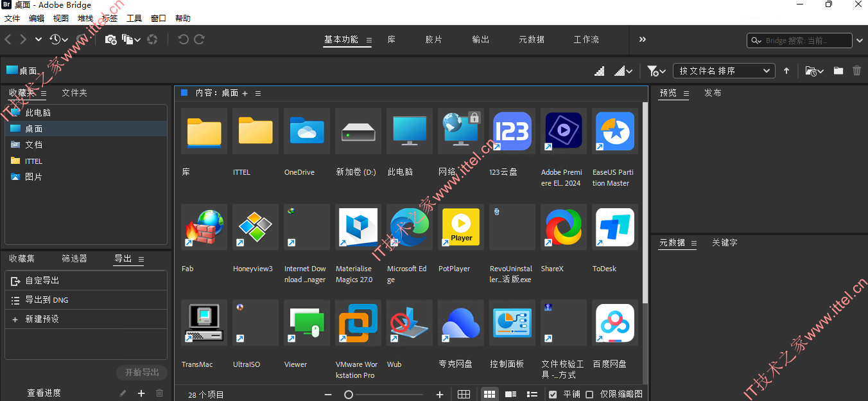The height and width of the screenshot is (401, 868).
Task: Create a new folder
Action: [x=838, y=71]
